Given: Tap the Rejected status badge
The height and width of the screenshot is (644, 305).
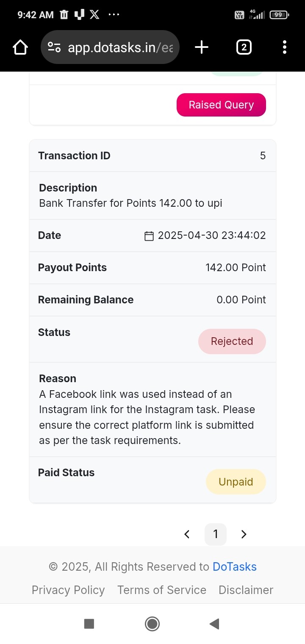Looking at the screenshot, I should coord(232,341).
